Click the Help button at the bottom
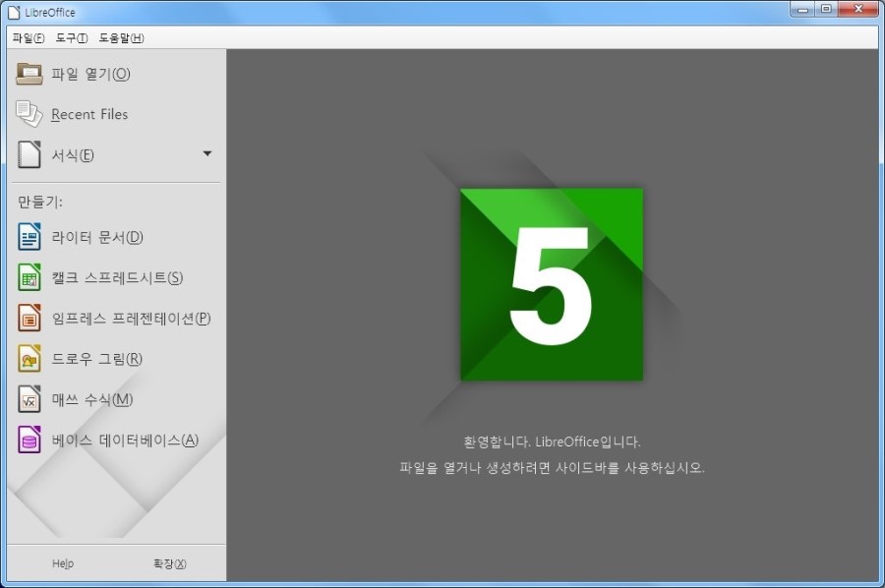This screenshot has width=885, height=588. 63,563
